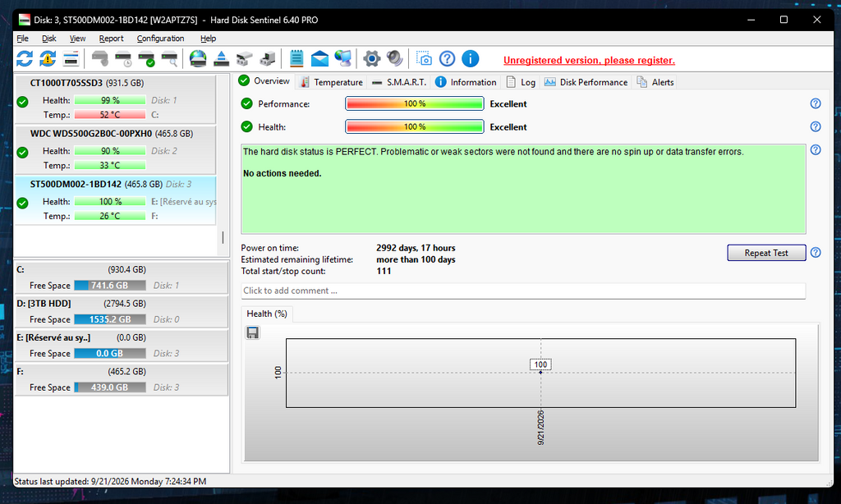This screenshot has width=841, height=504.
Task: Open the Report menu
Action: click(x=111, y=39)
